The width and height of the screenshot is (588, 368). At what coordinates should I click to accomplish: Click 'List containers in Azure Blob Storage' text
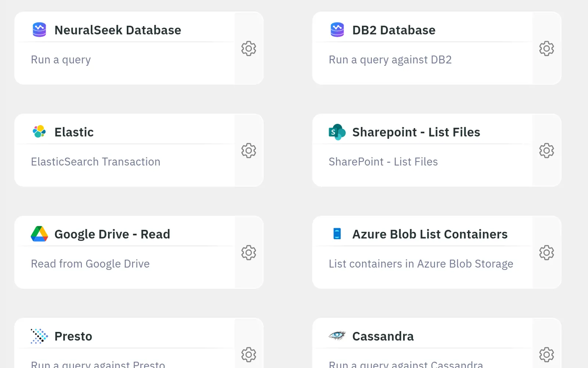tap(421, 264)
